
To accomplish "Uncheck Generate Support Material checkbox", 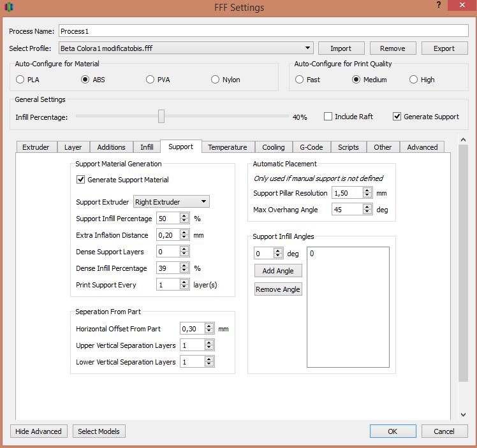I will 80,180.
